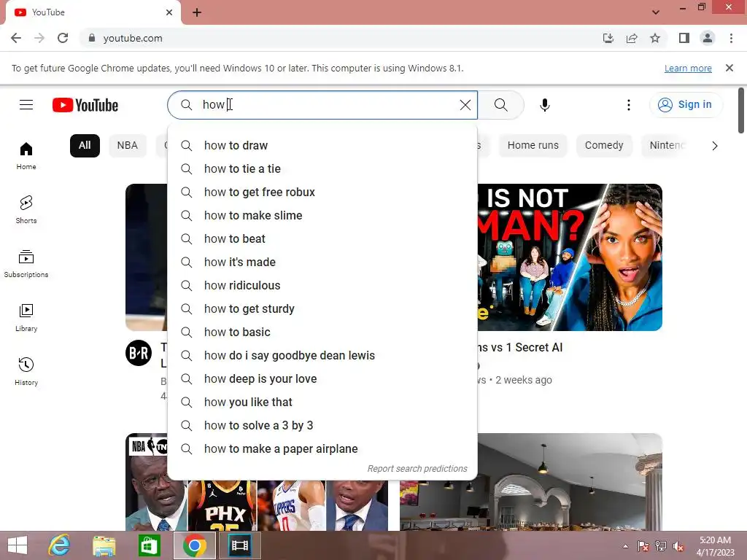Open Shorts from the sidebar

(26, 209)
